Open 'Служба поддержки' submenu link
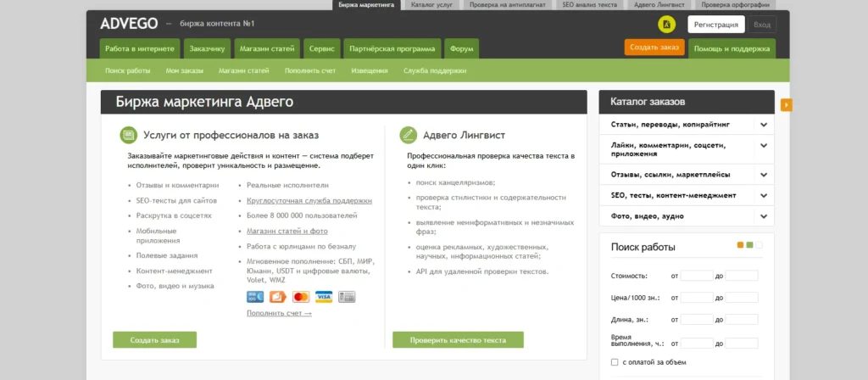The width and height of the screenshot is (868, 380). (x=435, y=71)
